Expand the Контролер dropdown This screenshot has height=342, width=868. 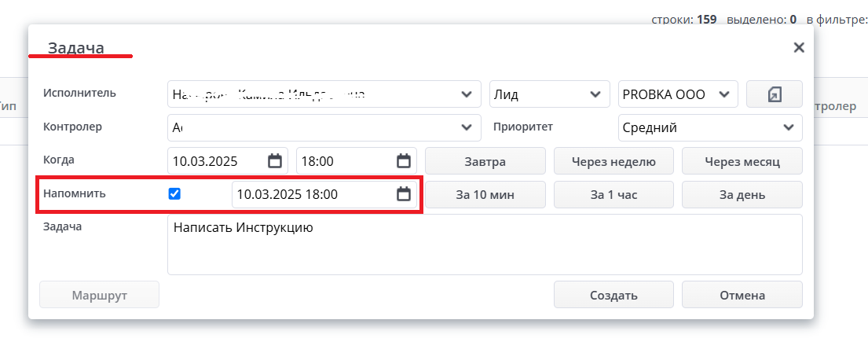tap(466, 127)
